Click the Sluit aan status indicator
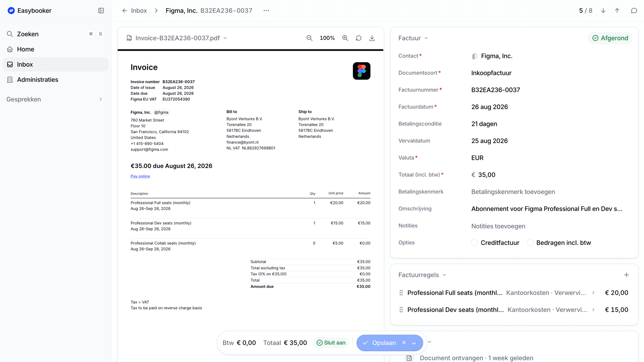This screenshot has width=644, height=362. point(331,343)
